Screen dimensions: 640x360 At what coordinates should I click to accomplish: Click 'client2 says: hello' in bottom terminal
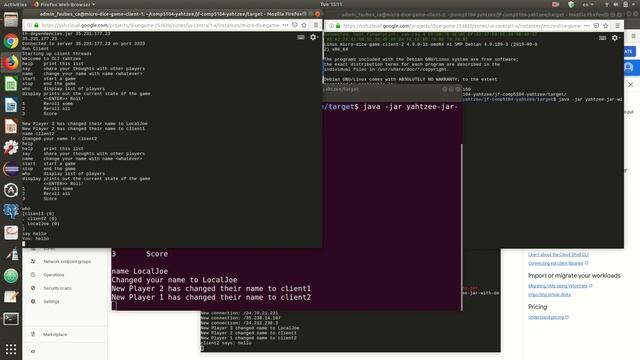pos(226,343)
